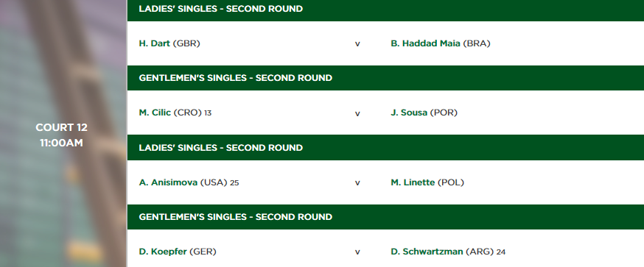The height and width of the screenshot is (267, 644).
Task: Open M. Cilic player profile
Action: click(x=155, y=113)
